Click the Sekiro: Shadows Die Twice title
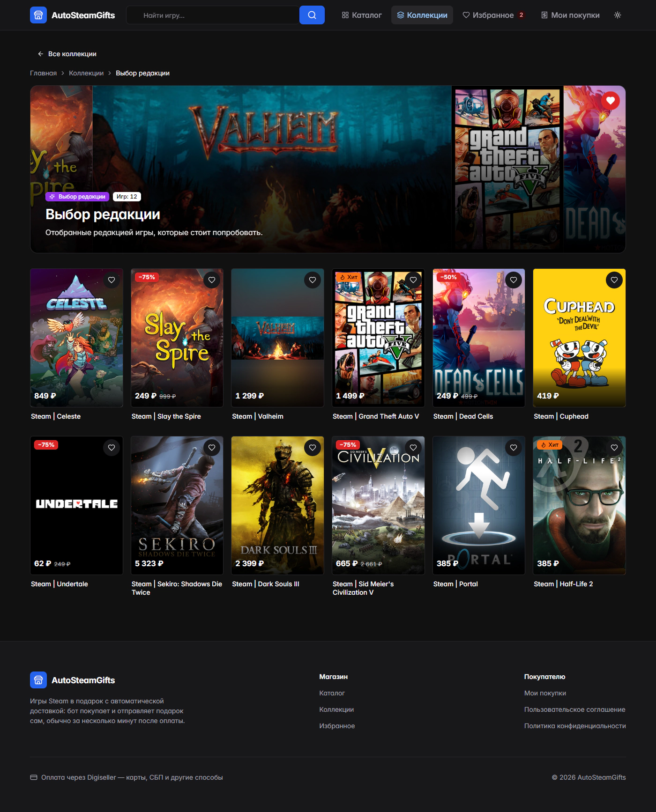The image size is (656, 812). point(177,588)
